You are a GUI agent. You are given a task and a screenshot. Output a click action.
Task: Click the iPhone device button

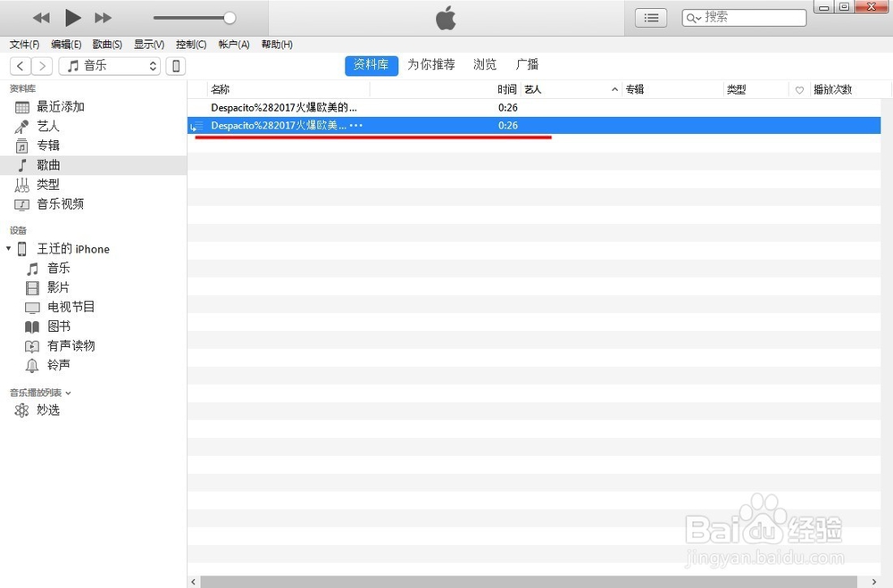[x=176, y=66]
